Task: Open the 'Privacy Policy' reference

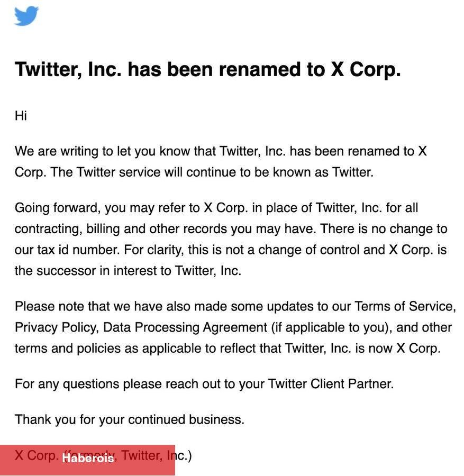Action: click(x=56, y=327)
